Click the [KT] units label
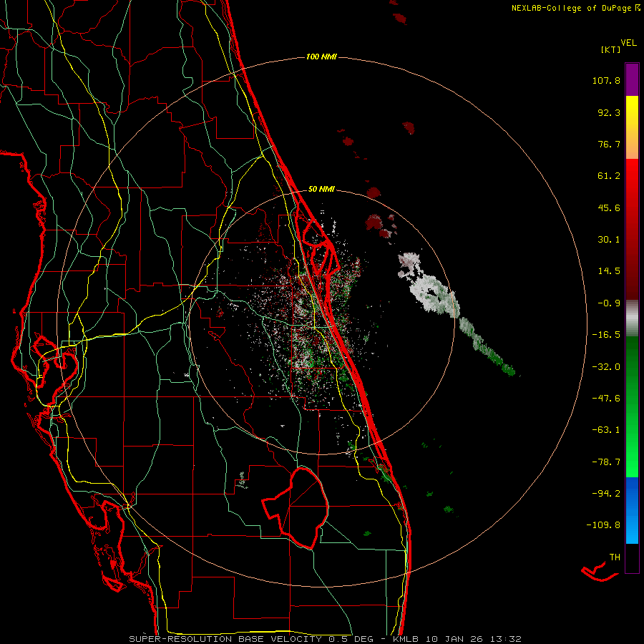644x644 pixels. [x=610, y=49]
